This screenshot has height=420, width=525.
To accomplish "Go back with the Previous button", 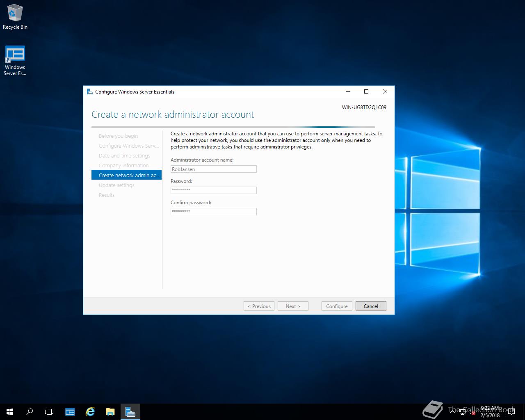I will click(x=259, y=306).
